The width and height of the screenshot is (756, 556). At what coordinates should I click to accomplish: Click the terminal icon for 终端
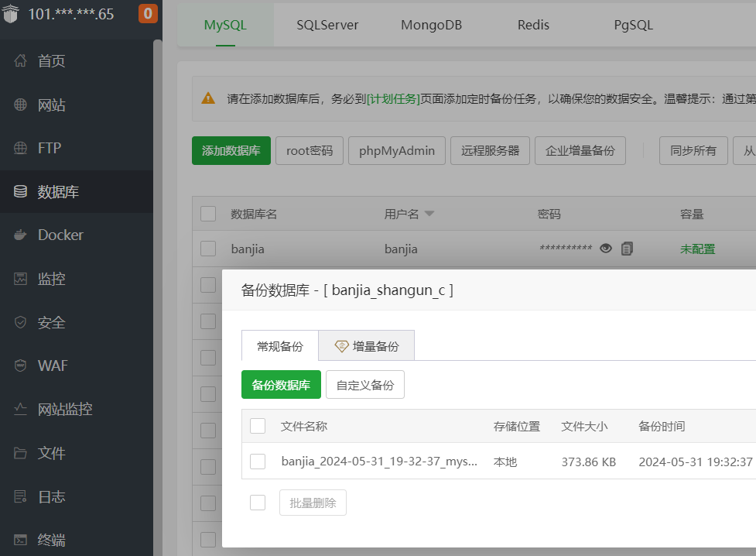click(21, 540)
